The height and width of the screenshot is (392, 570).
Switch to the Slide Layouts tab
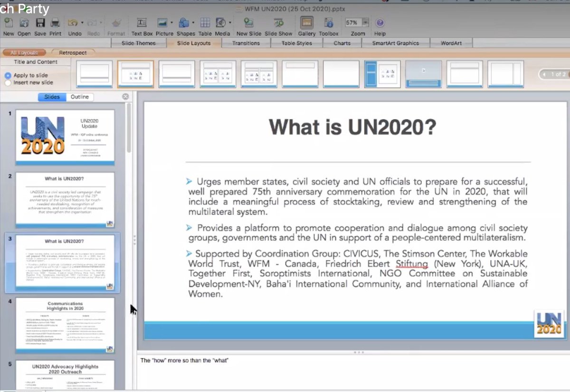[x=194, y=43]
